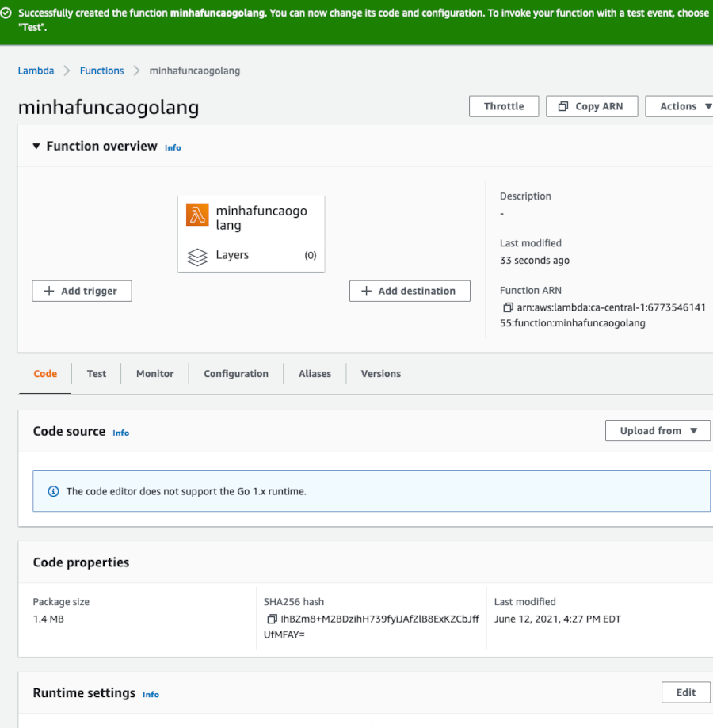Collapse the Function overview section

(36, 146)
